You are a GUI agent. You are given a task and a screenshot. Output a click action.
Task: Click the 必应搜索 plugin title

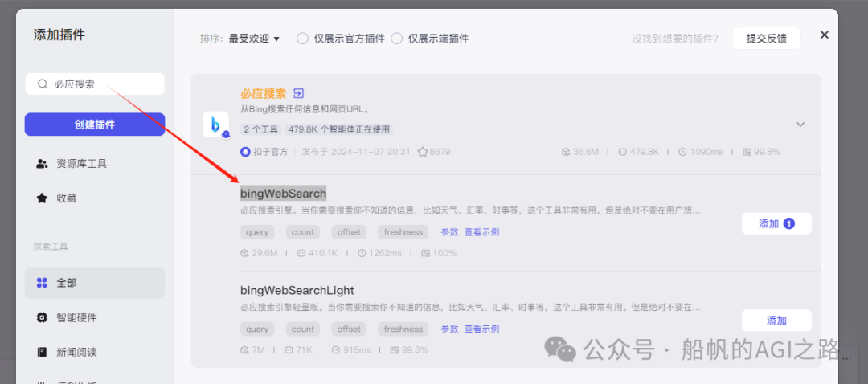coord(264,93)
